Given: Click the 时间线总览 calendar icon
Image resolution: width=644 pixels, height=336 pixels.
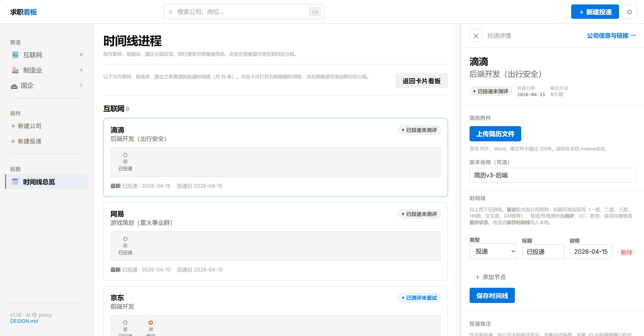Looking at the screenshot, I should coord(15,182).
